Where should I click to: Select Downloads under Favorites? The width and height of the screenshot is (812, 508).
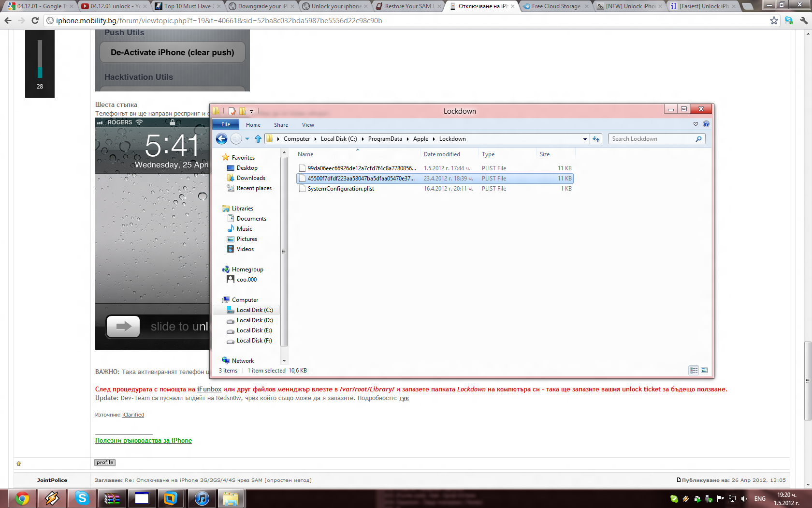[251, 178]
